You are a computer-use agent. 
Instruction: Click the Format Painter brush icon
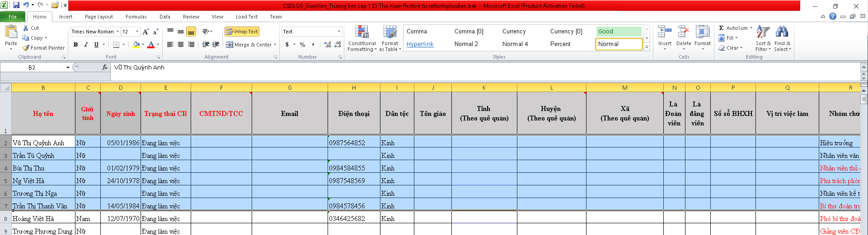point(26,48)
